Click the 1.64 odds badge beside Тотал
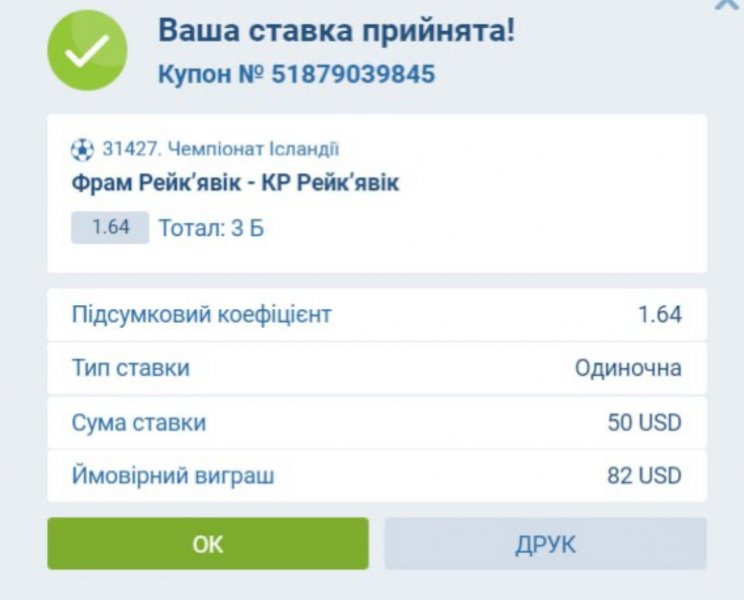The image size is (744, 600). point(110,227)
